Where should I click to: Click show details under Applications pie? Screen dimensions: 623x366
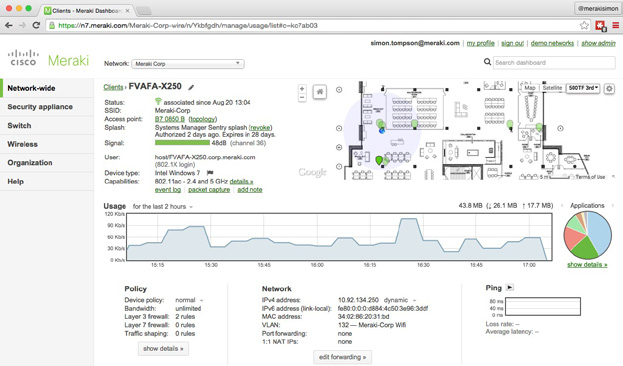tap(587, 265)
